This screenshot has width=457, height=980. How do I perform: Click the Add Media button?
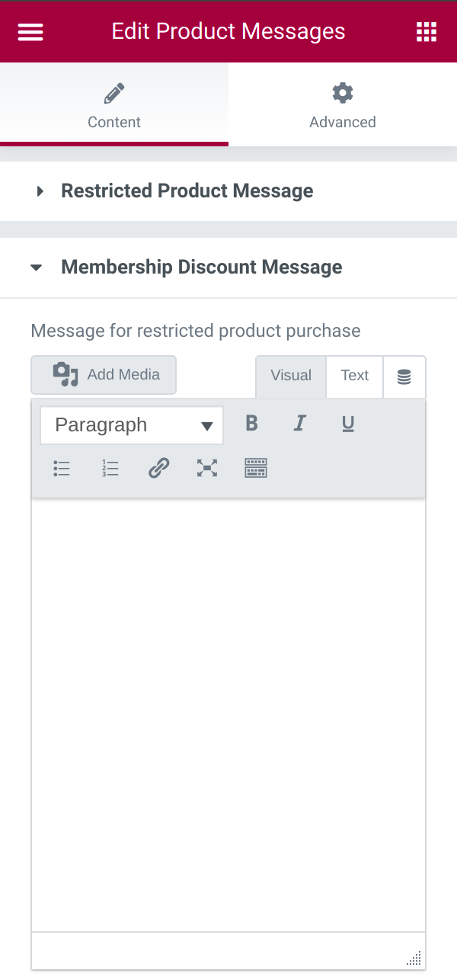104,374
